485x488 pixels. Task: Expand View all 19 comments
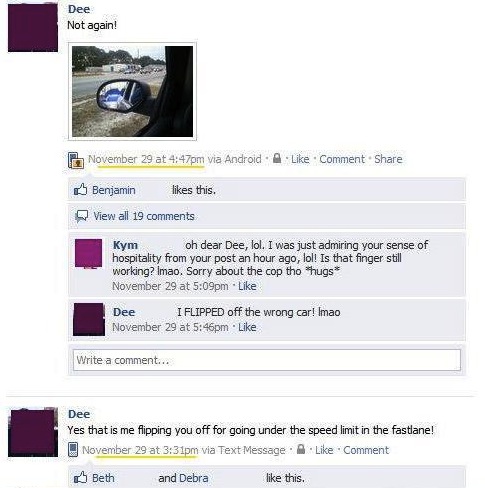(x=144, y=216)
